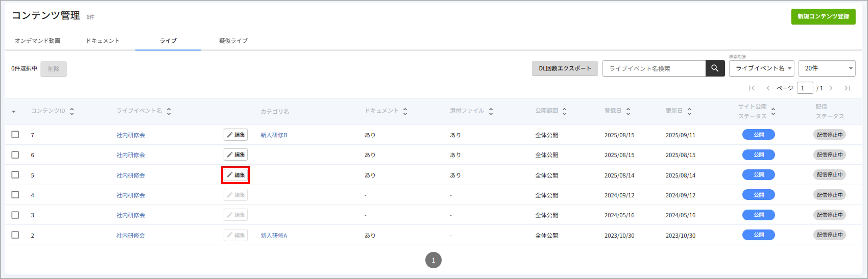Switch to ドキュメント tab
The image size is (868, 279).
pyautogui.click(x=103, y=41)
